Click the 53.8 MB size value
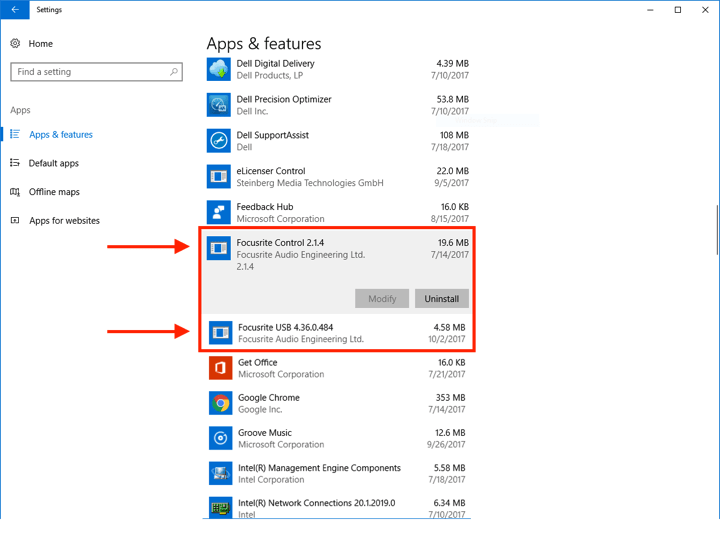The width and height of the screenshot is (720, 558). click(453, 99)
